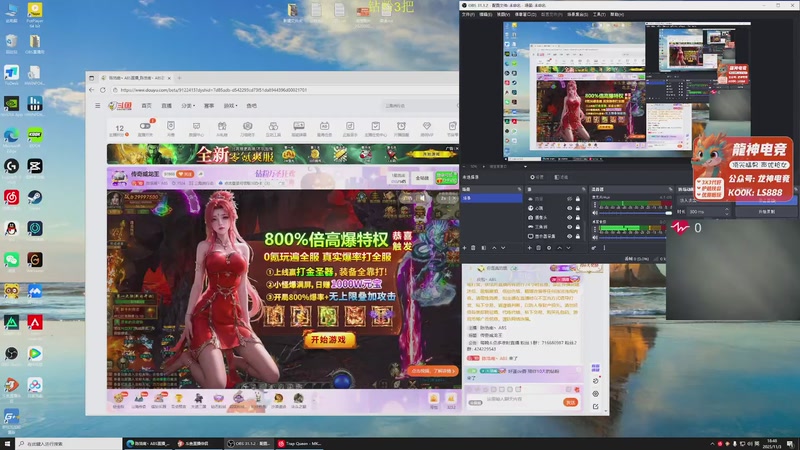This screenshot has width=800, height=450.
Task: Open Douyu 直播 nav item
Action: 166,106
